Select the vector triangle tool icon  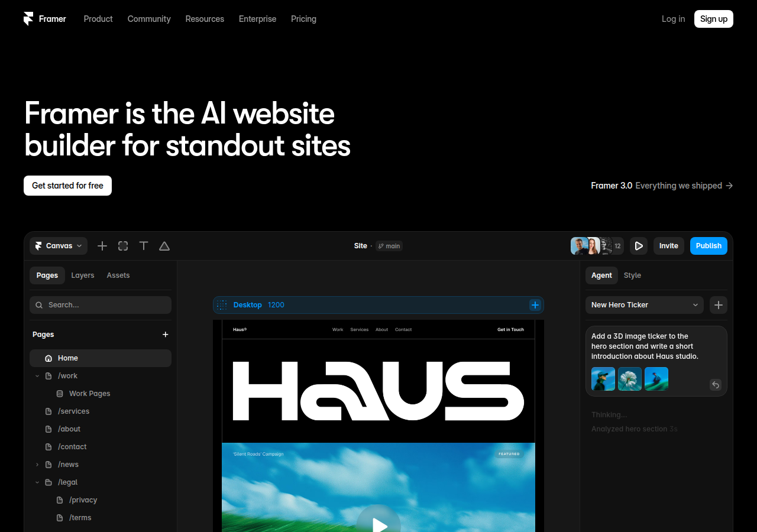pyautogui.click(x=164, y=246)
